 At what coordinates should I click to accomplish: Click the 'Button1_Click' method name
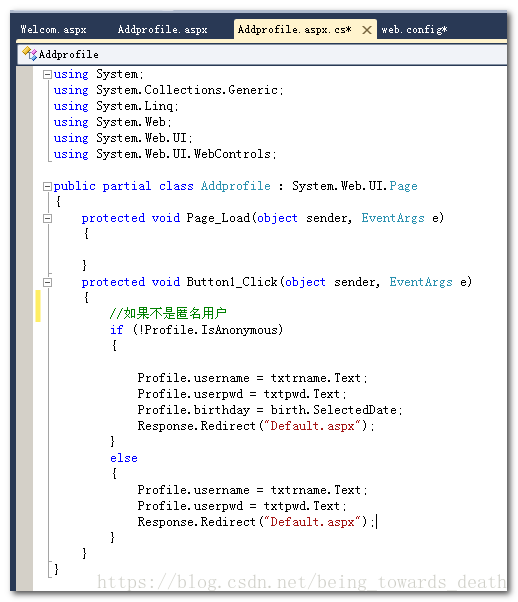[232, 282]
